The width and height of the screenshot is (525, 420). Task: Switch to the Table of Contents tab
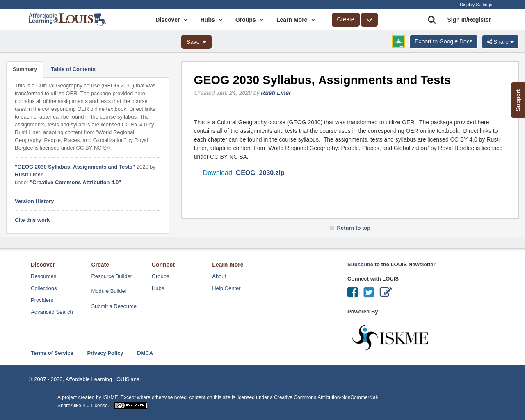tap(73, 69)
